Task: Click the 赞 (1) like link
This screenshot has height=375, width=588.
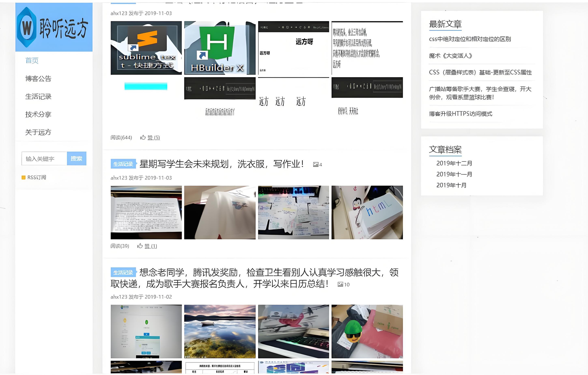Action: tap(151, 246)
